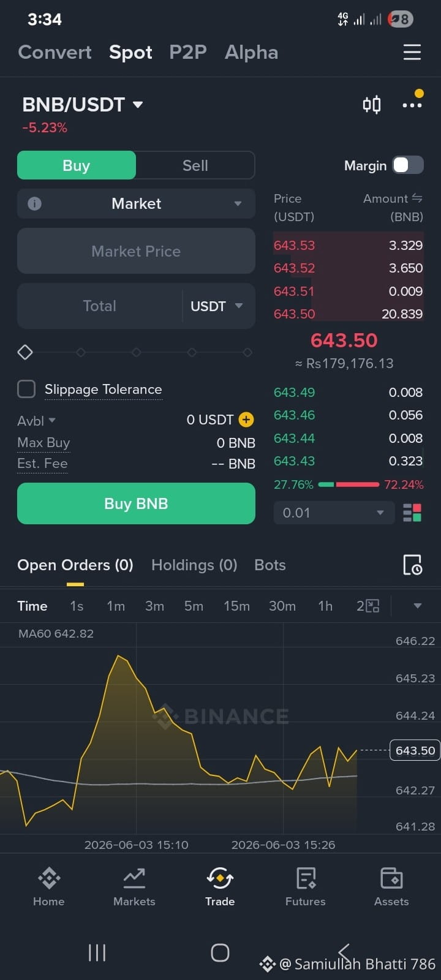Viewport: 441px width, 980px height.
Task: Tap Android back button
Action: click(344, 952)
